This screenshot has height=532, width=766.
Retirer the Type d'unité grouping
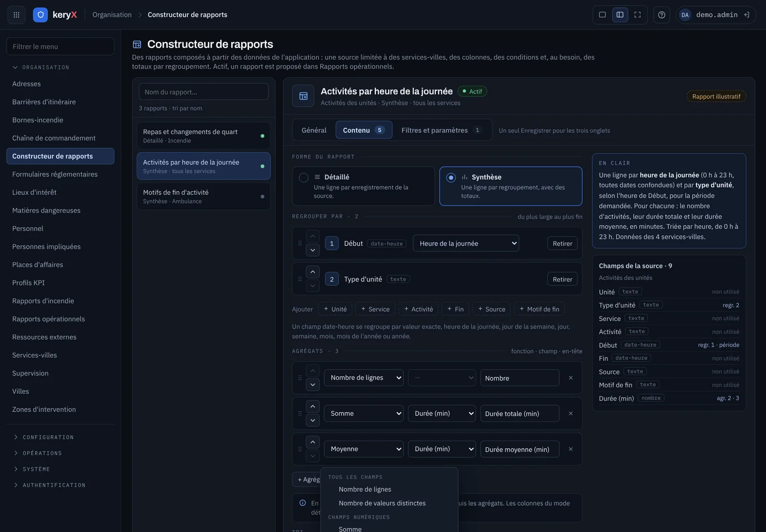563,279
